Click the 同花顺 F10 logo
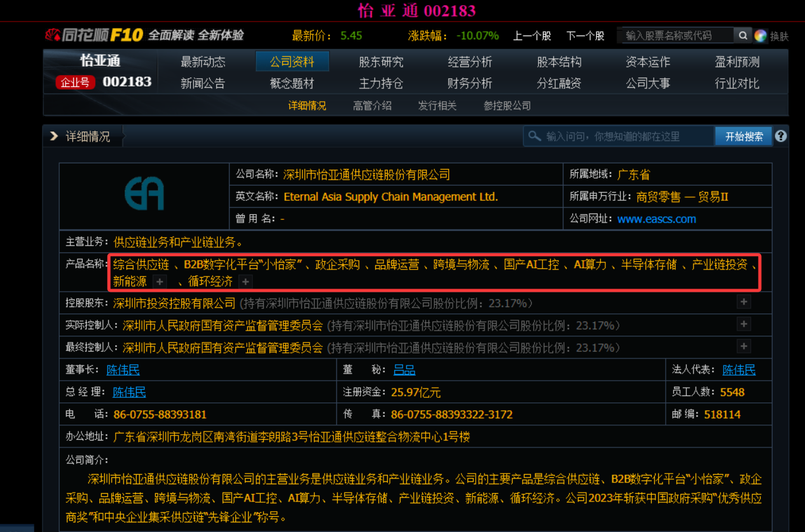Image resolution: width=805 pixels, height=532 pixels. (x=93, y=35)
